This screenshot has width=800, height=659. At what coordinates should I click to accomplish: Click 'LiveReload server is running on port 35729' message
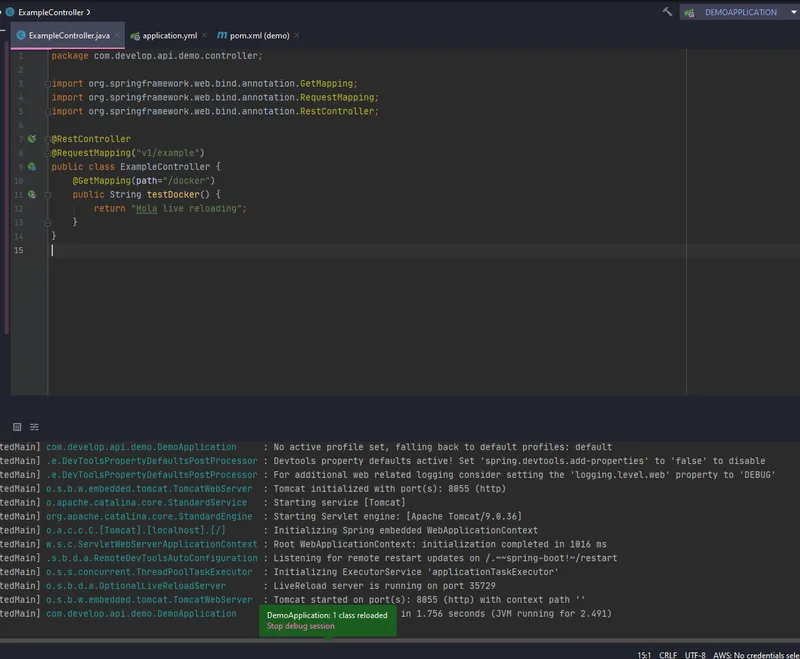384,586
